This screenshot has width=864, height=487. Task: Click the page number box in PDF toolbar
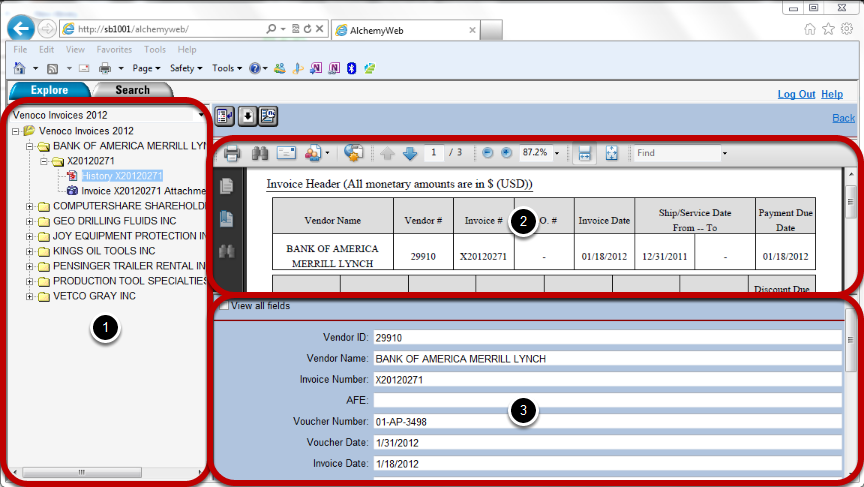(434, 153)
